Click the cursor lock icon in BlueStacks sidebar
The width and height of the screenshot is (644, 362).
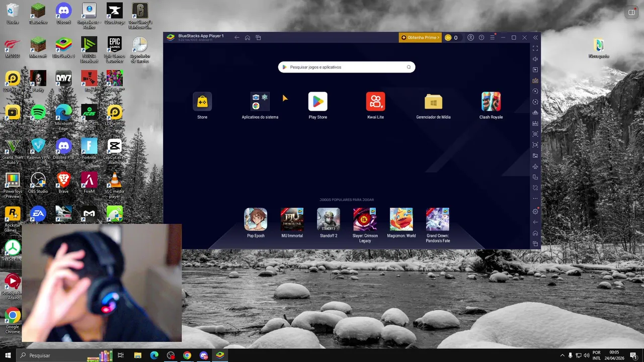tap(535, 70)
